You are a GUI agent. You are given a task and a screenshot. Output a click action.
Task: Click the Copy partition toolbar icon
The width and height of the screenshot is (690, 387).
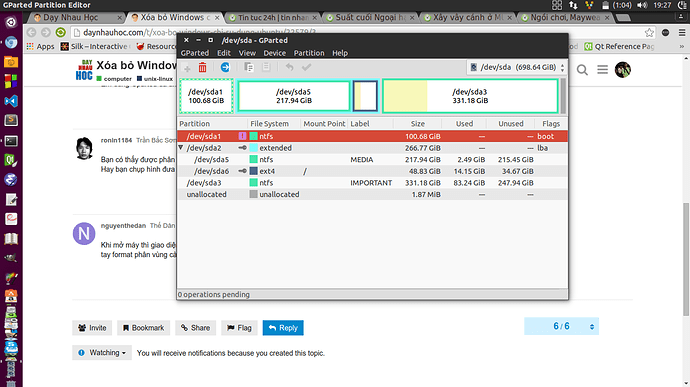pyautogui.click(x=249, y=67)
